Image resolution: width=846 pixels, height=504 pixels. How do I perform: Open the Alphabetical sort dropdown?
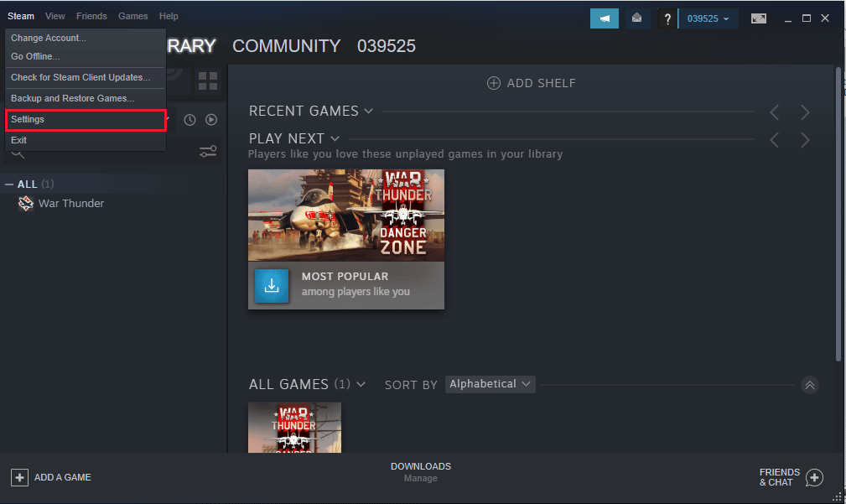[490, 384]
